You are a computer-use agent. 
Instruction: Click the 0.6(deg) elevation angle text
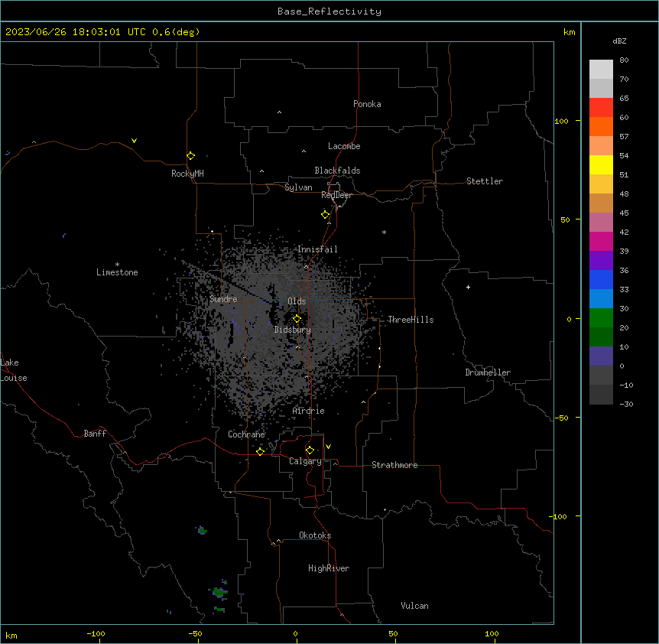pos(176,32)
